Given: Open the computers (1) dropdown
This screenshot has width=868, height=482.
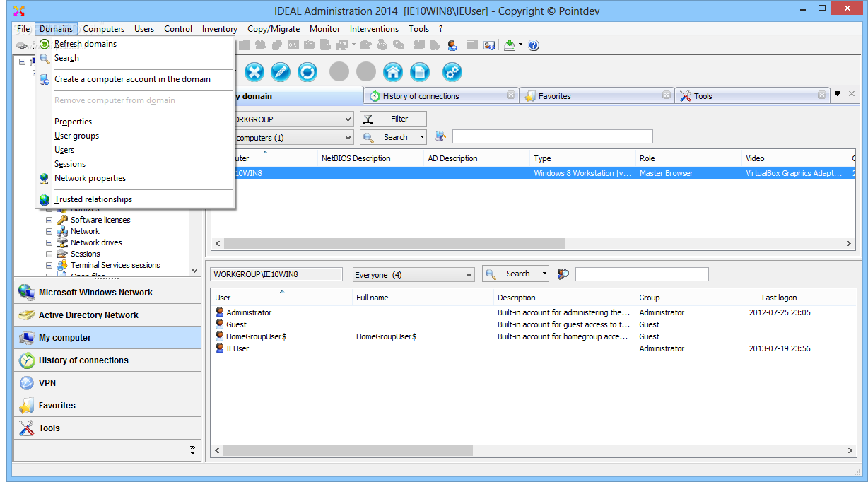Looking at the screenshot, I should click(347, 138).
